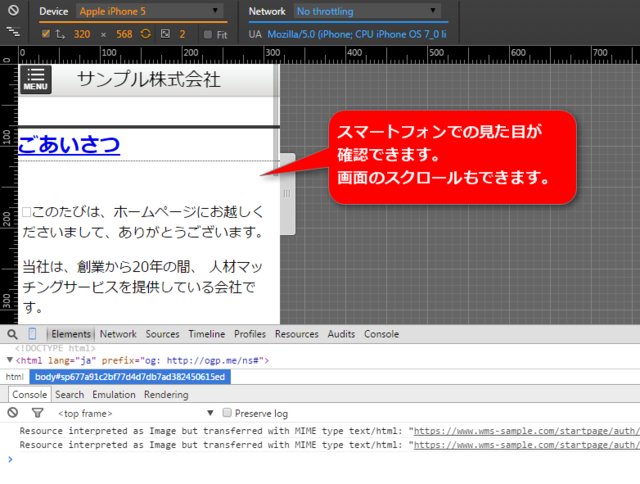Click the hamburger MENU icon on the page
Viewport: 640px width, 484px height.
(36, 80)
